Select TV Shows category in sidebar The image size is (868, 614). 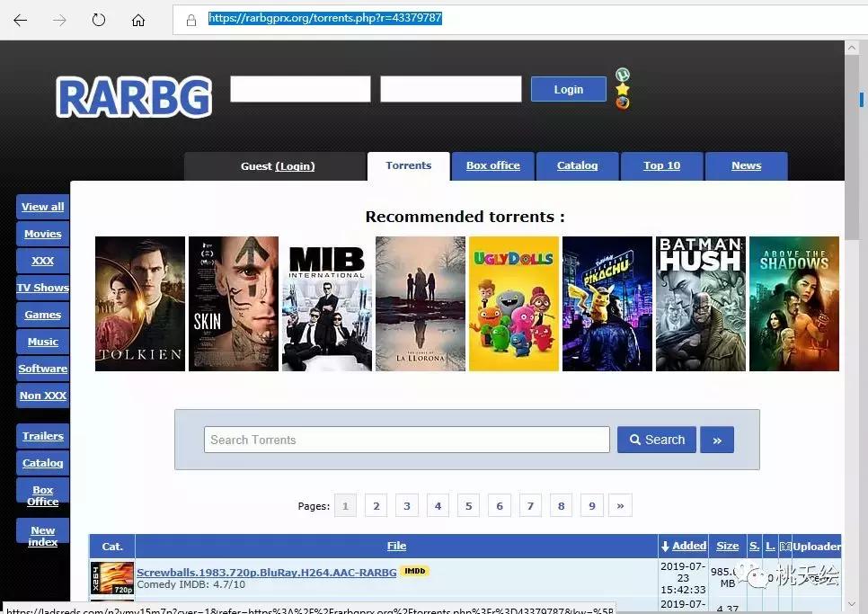pyautogui.click(x=42, y=288)
